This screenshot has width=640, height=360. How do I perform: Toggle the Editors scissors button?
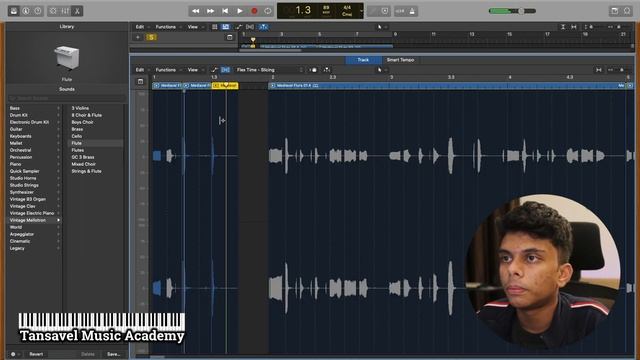coord(77,11)
